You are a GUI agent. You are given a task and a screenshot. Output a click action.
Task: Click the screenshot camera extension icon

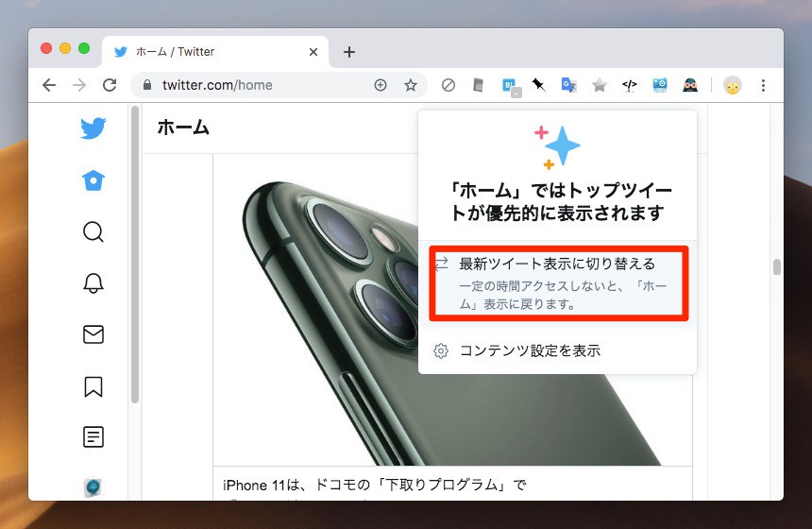[x=660, y=85]
